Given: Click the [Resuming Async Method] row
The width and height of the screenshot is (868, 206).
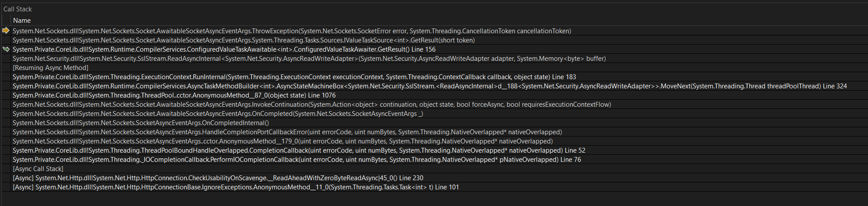Looking at the screenshot, I should pos(50,68).
